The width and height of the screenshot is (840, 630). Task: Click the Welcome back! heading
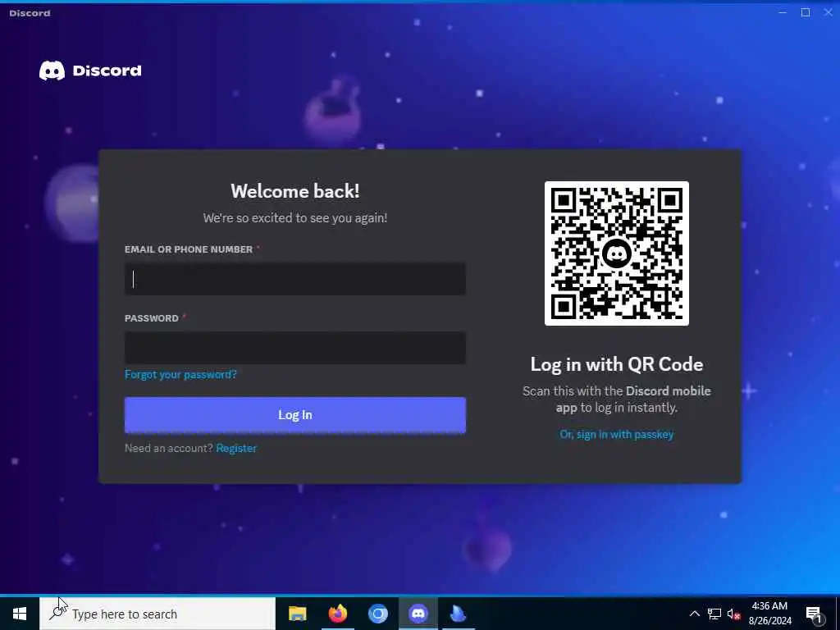click(x=295, y=191)
